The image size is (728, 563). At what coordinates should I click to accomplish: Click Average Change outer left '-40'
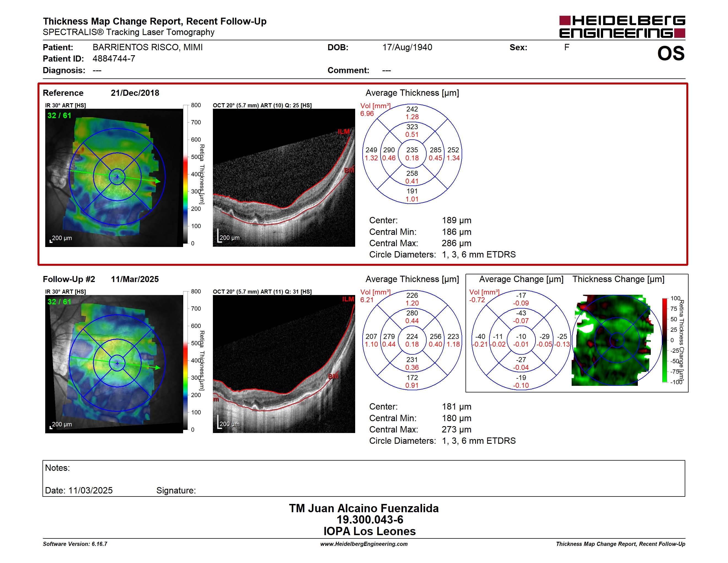(480, 336)
